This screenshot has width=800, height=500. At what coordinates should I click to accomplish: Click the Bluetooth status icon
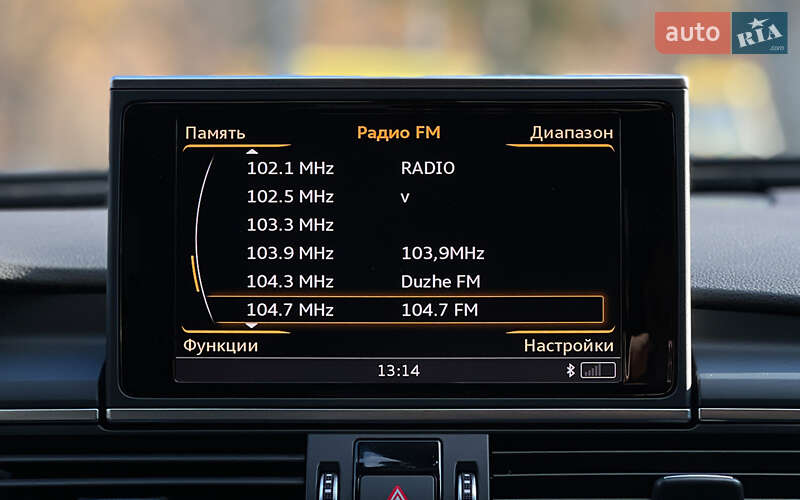click(570, 370)
